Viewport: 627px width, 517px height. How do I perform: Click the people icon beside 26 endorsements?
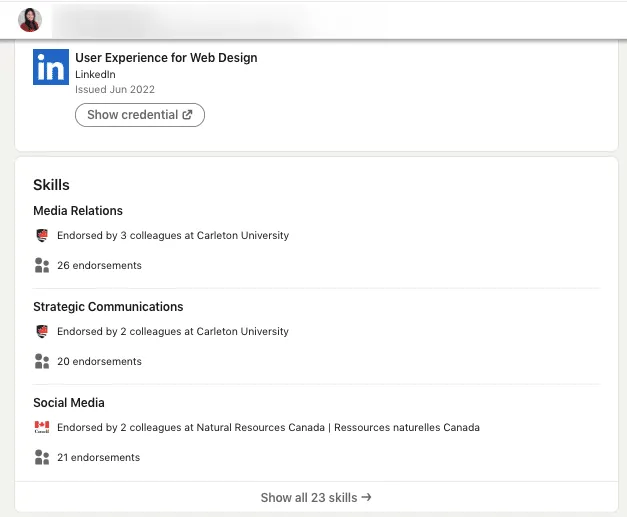pos(42,265)
